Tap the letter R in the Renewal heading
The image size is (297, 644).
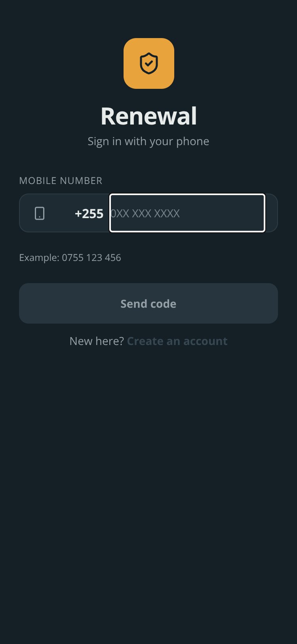pos(108,117)
